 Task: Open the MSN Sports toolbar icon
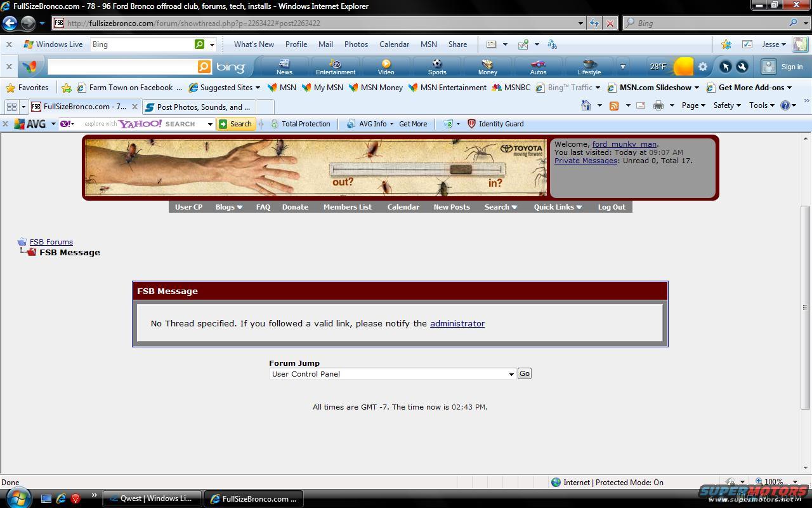click(x=436, y=67)
